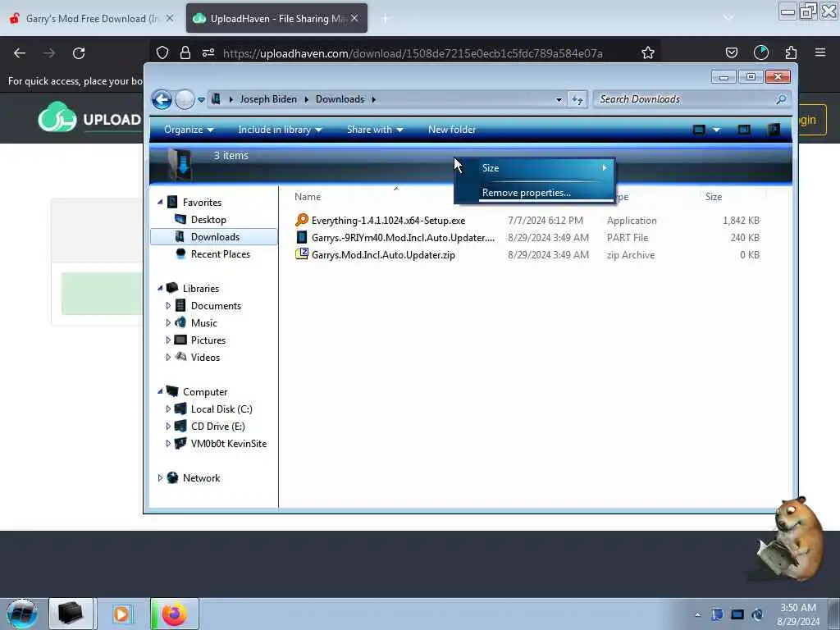Close the Garry's Mod Free Download tab
Image resolution: width=840 pixels, height=630 pixels.
(169, 19)
